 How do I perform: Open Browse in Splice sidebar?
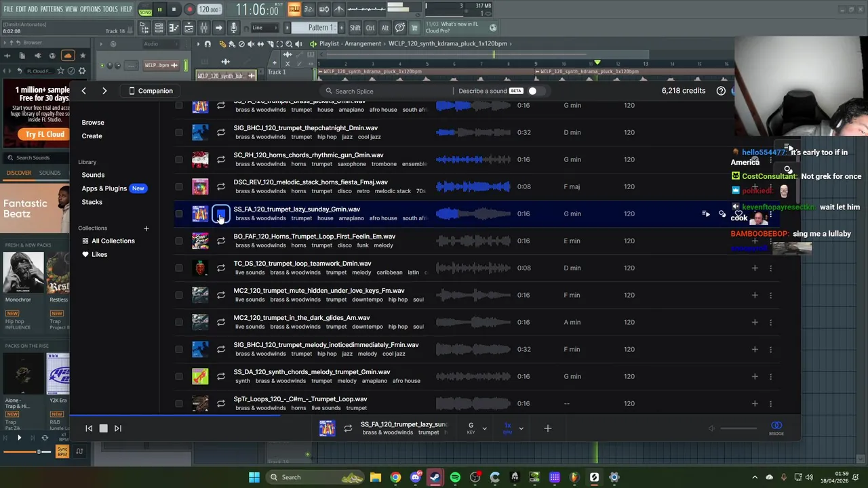tap(93, 123)
